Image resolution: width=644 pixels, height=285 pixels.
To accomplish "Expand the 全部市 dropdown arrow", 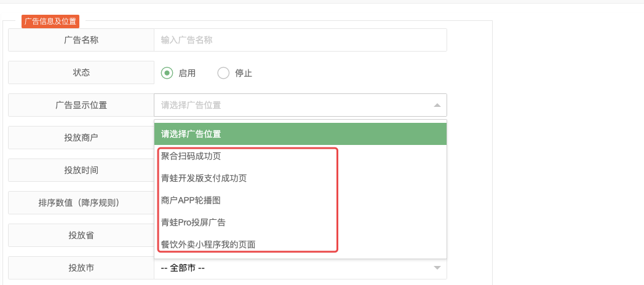I will click(437, 268).
